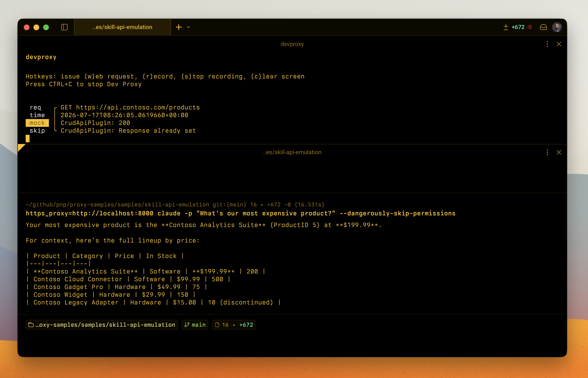
Task: Click the file icon beside 16
Action: point(217,325)
